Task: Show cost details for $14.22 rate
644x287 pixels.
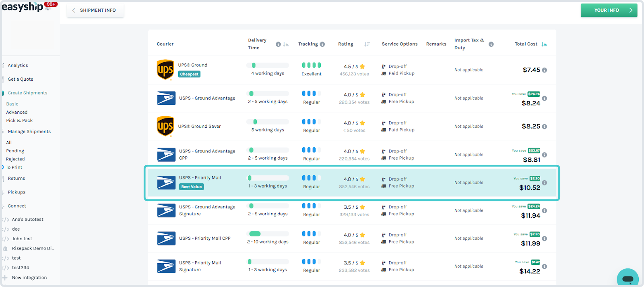Action: [544, 266]
